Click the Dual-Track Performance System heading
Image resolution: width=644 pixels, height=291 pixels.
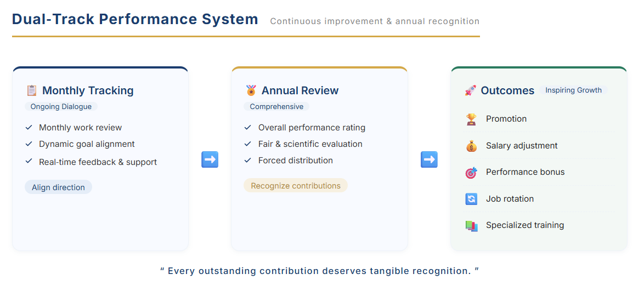135,19
